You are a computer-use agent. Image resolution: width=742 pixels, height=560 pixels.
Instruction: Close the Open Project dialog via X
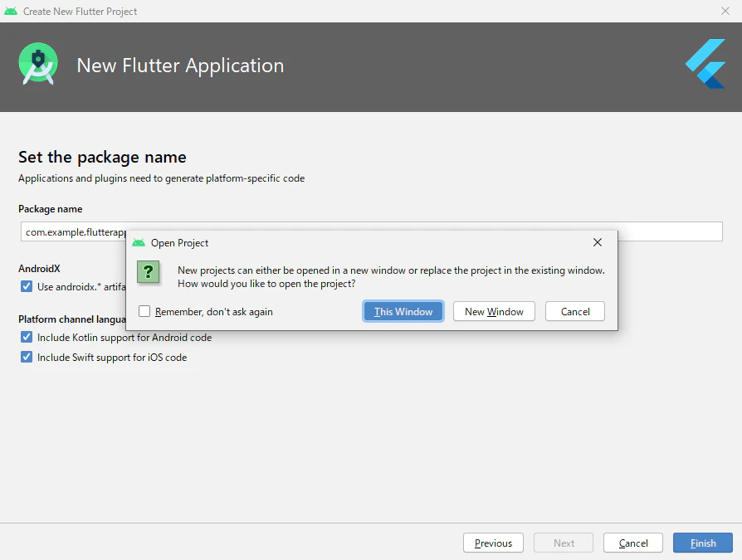pos(598,242)
